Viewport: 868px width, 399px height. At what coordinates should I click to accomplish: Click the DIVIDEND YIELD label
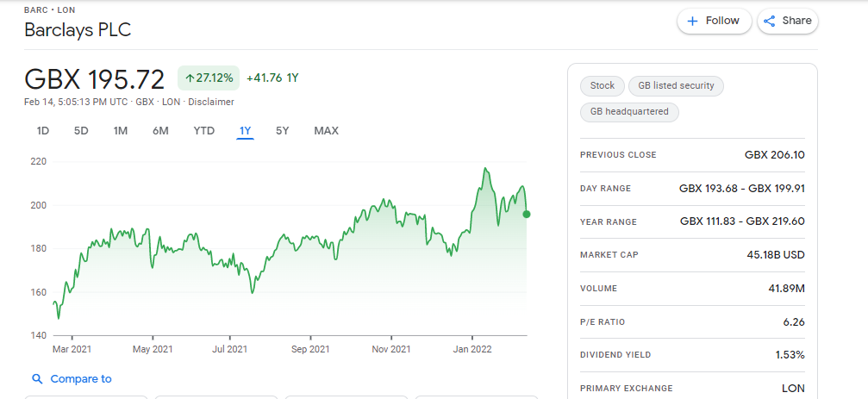pyautogui.click(x=615, y=355)
